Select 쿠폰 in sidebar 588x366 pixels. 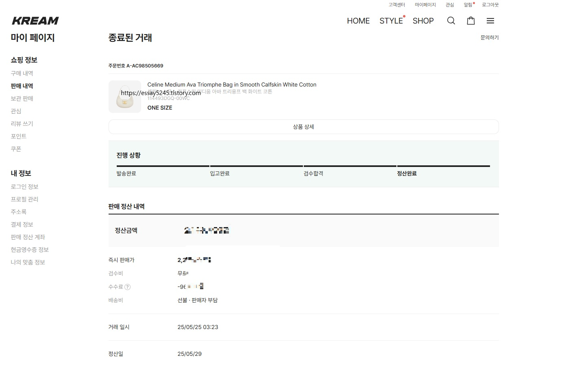click(x=16, y=149)
